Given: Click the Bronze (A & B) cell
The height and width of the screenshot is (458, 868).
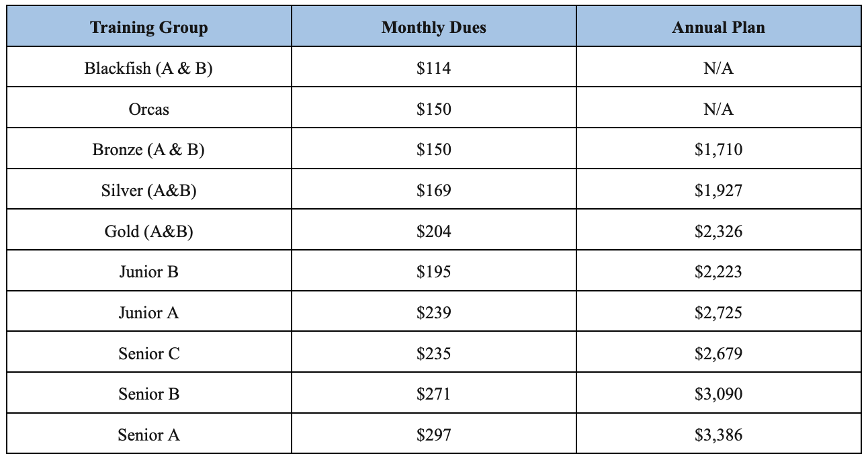Looking at the screenshot, I should (148, 150).
